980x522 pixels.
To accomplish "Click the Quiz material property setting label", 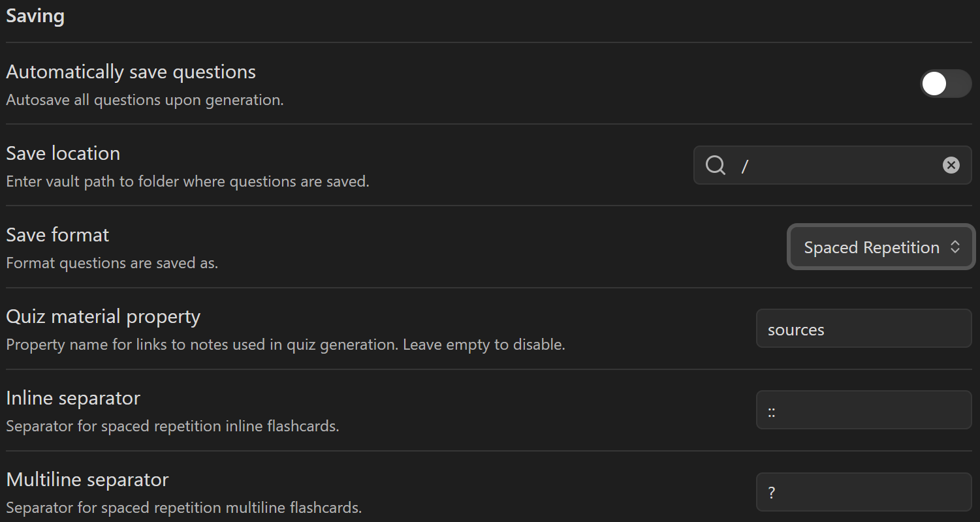I will click(x=103, y=316).
